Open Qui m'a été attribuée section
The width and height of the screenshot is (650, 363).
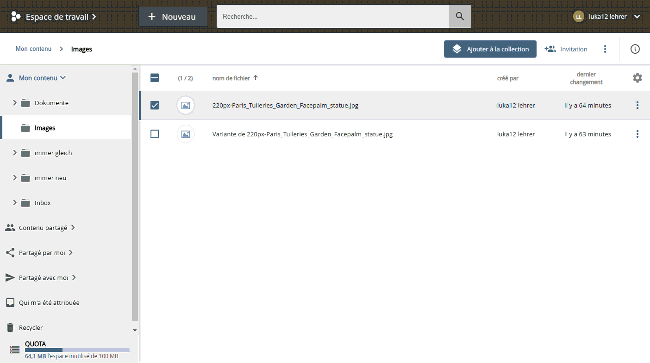click(x=49, y=302)
